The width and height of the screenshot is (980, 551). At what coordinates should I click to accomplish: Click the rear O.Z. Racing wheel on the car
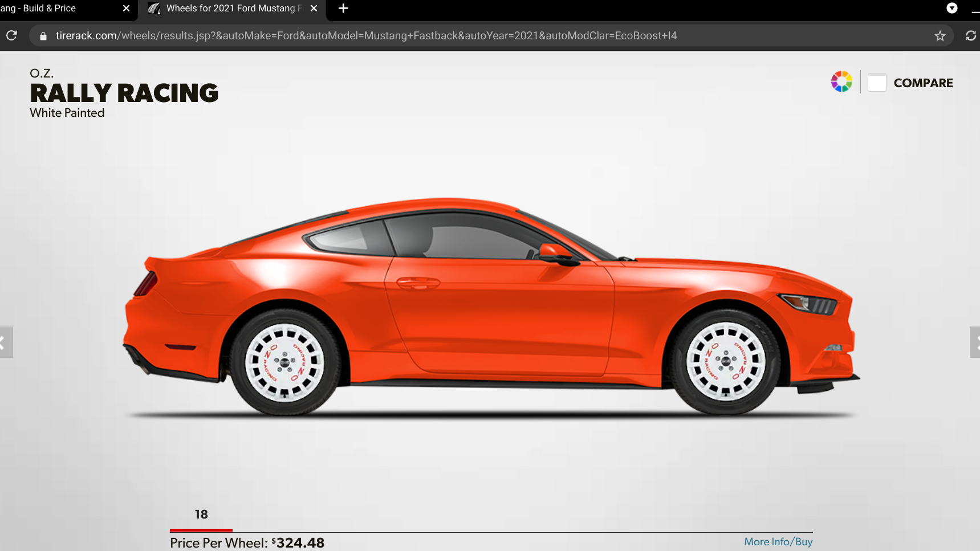(284, 361)
